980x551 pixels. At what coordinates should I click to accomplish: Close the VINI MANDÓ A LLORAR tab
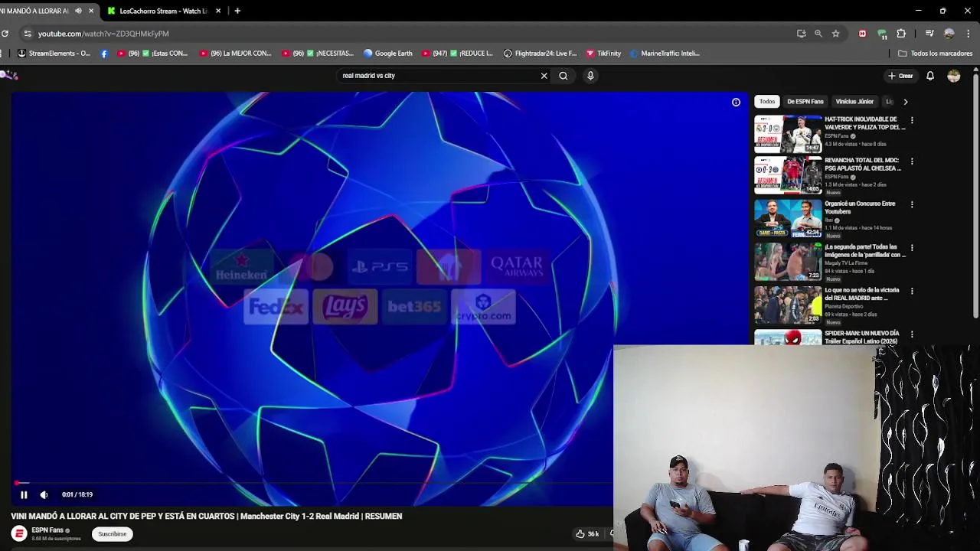91,11
